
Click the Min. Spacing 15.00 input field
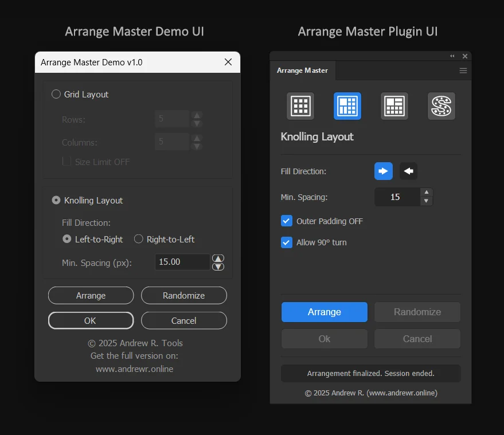pos(182,262)
